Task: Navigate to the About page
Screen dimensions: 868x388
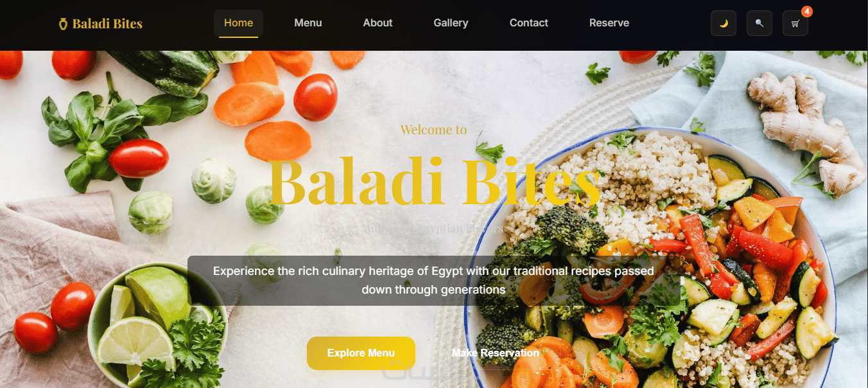Action: tap(378, 23)
